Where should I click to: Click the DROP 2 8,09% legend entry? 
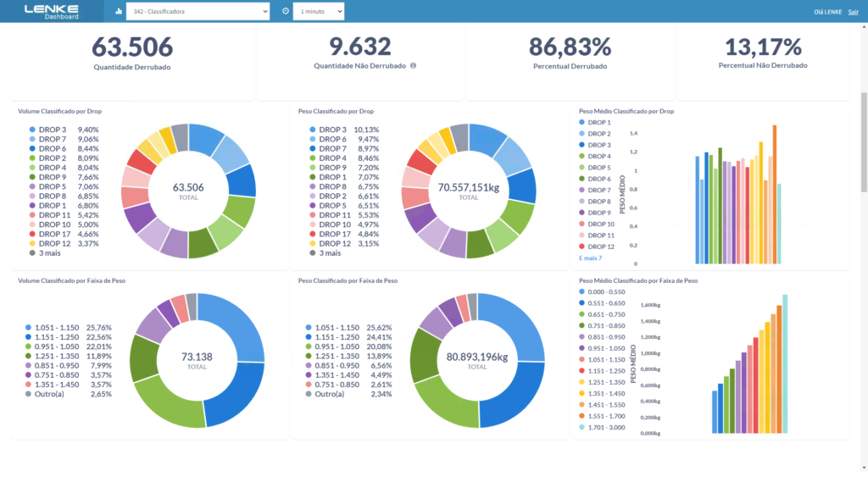tap(64, 158)
